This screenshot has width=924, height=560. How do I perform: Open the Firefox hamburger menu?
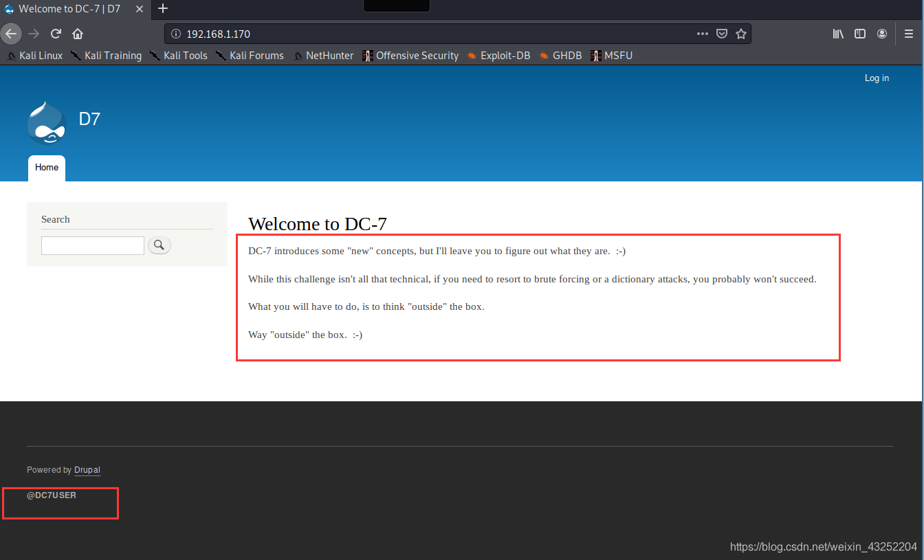[909, 34]
